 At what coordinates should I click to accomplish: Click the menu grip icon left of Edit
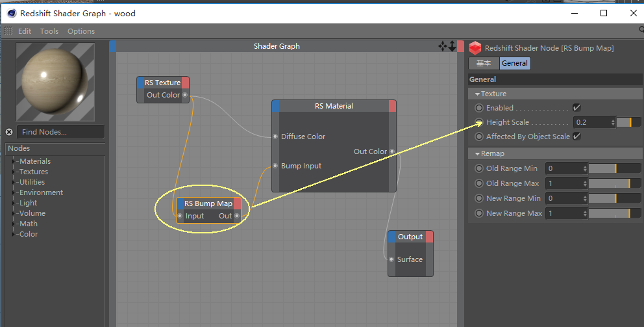coord(8,31)
